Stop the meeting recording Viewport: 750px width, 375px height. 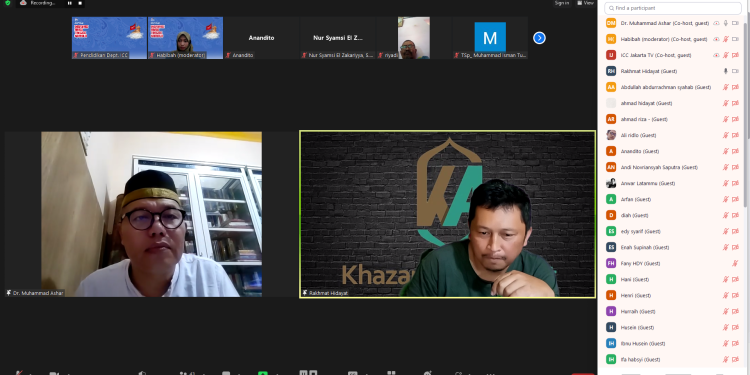click(80, 3)
